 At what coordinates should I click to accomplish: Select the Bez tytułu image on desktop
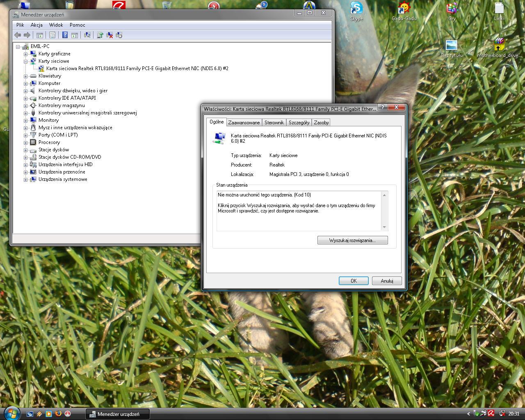[x=452, y=48]
